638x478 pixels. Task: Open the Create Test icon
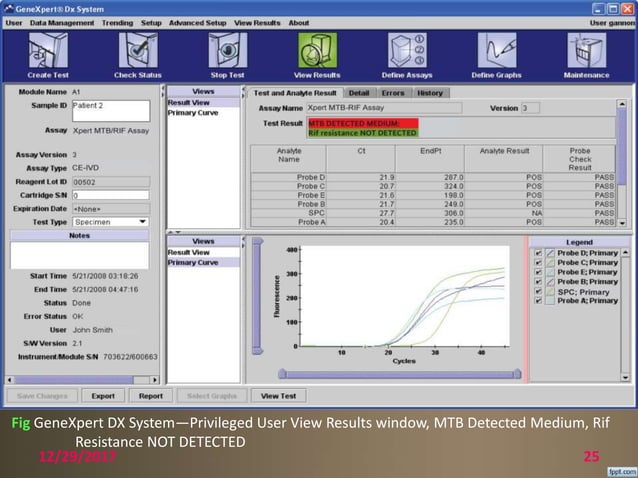tap(48, 51)
